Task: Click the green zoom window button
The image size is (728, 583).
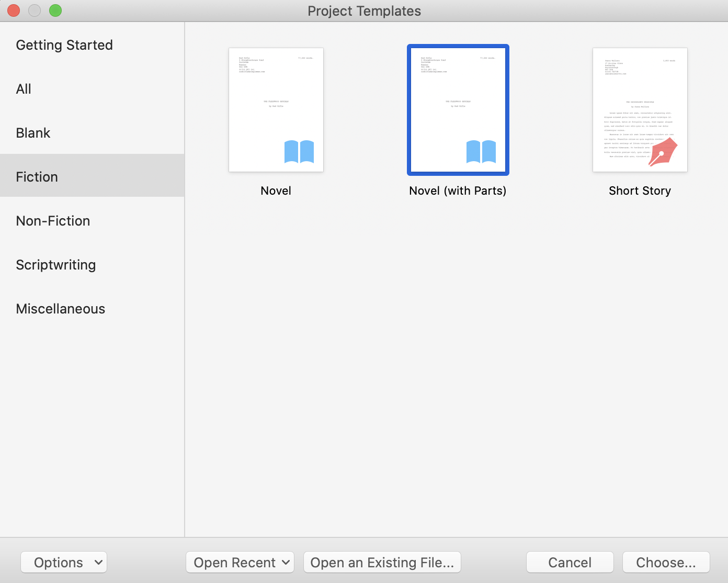Action: [55, 10]
